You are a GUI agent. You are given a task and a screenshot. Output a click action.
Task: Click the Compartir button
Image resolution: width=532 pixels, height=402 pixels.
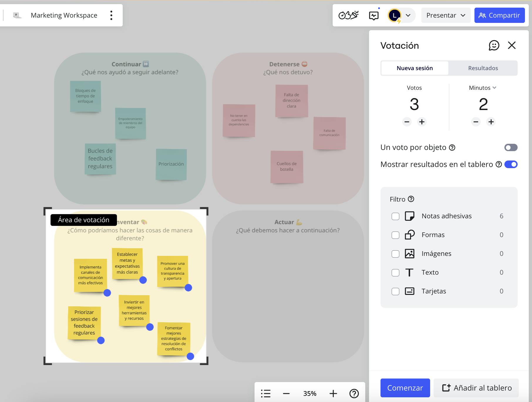coord(499,15)
